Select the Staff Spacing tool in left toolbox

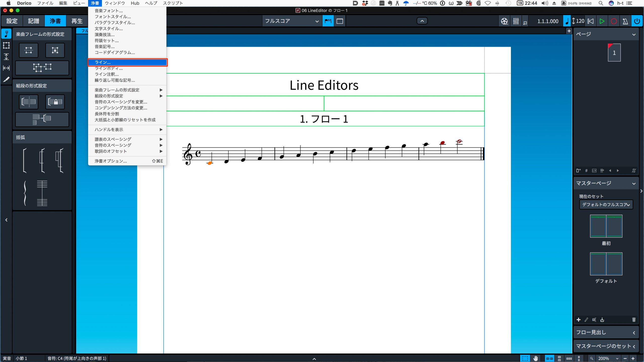click(6, 57)
